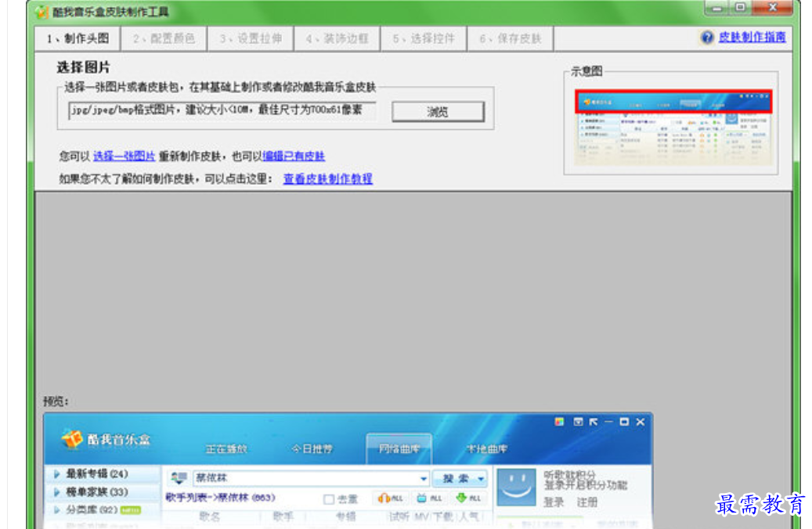Toggle the 去重 checkbox
Image resolution: width=812 pixels, height=529 pixels.
[328, 499]
